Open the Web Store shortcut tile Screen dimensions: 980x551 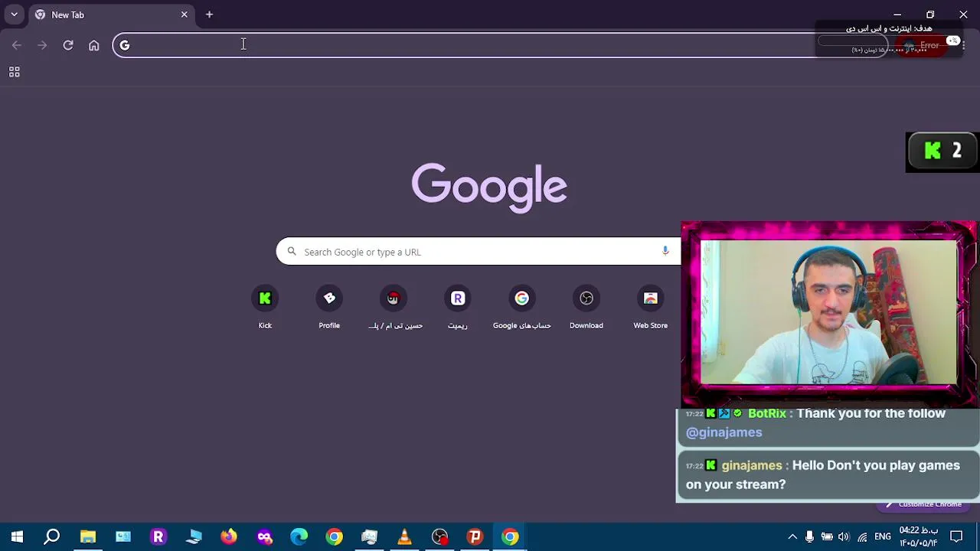click(x=651, y=308)
